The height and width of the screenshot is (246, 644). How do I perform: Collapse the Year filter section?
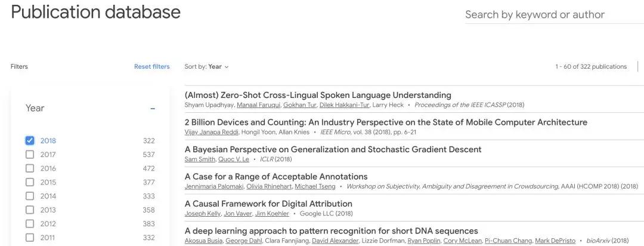pyautogui.click(x=153, y=109)
